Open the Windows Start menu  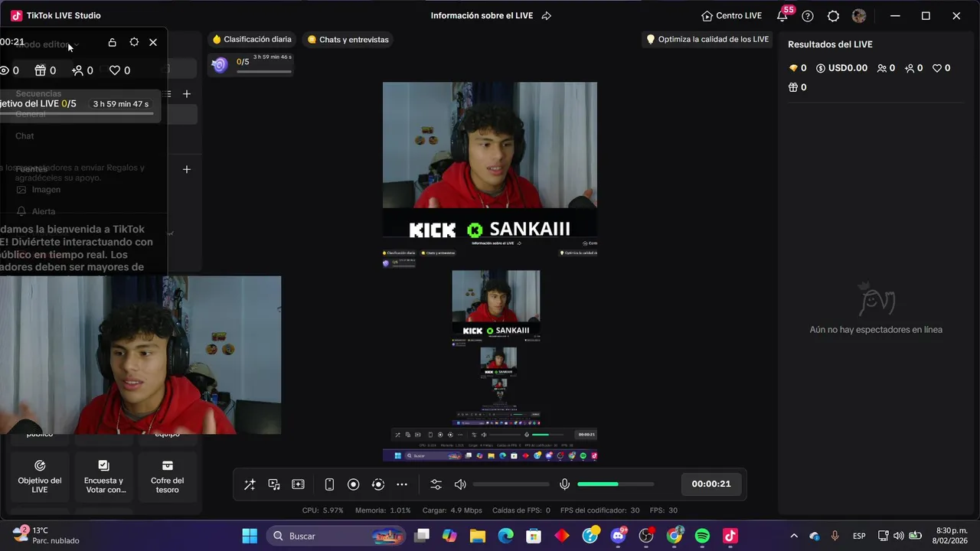pyautogui.click(x=250, y=536)
